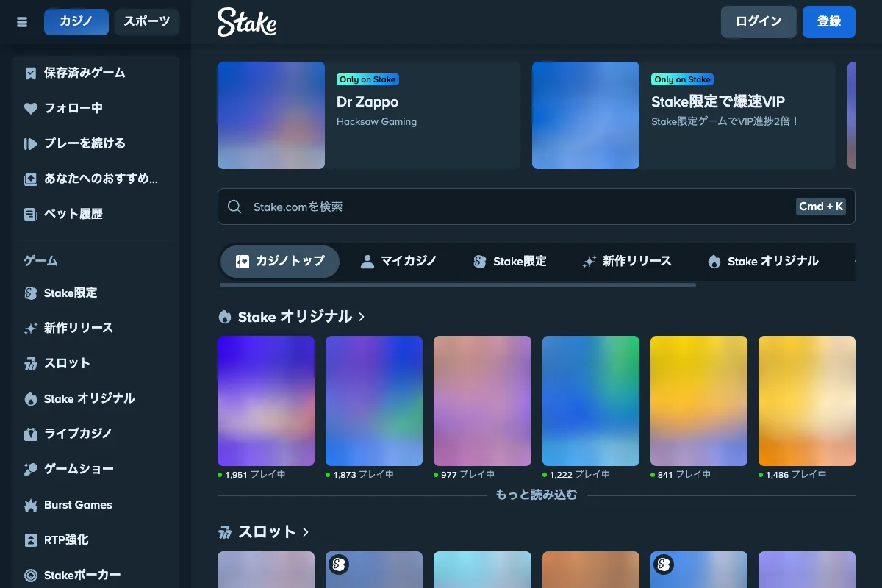Open game thumbnail with 841 プレイ中
The height and width of the screenshot is (588, 882).
[x=699, y=401]
